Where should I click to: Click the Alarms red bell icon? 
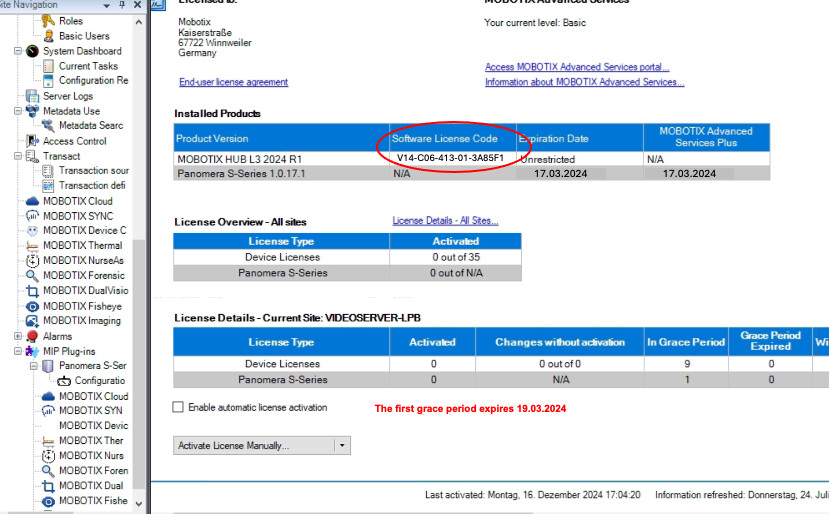coord(32,336)
